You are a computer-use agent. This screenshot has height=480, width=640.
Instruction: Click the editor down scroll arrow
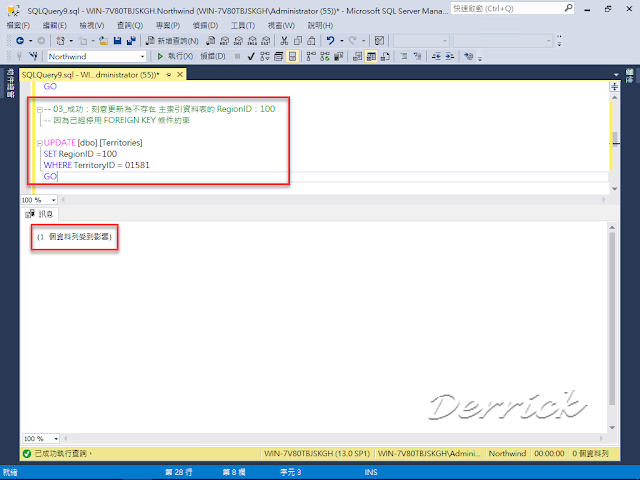coord(615,189)
